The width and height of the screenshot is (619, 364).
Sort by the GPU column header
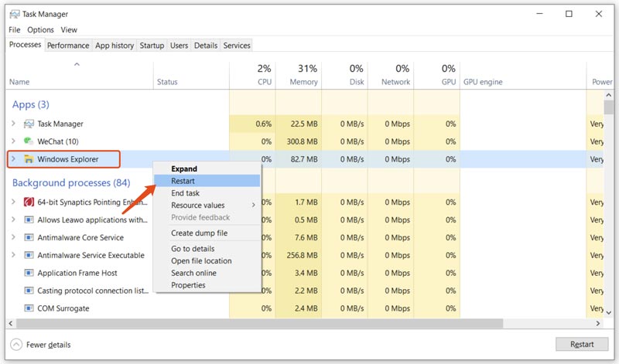[x=436, y=75]
